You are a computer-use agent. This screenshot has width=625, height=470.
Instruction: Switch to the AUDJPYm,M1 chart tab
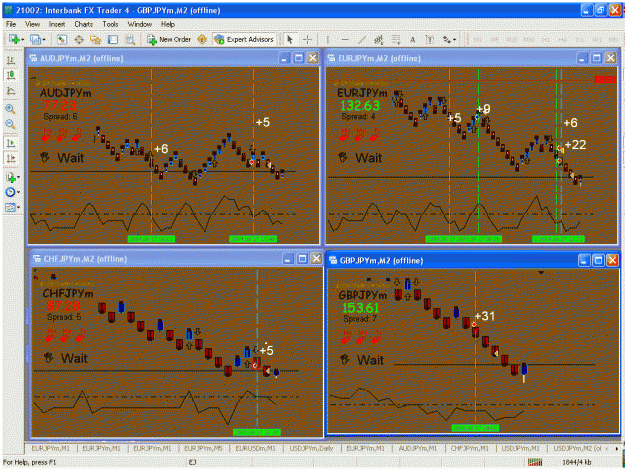point(418,448)
